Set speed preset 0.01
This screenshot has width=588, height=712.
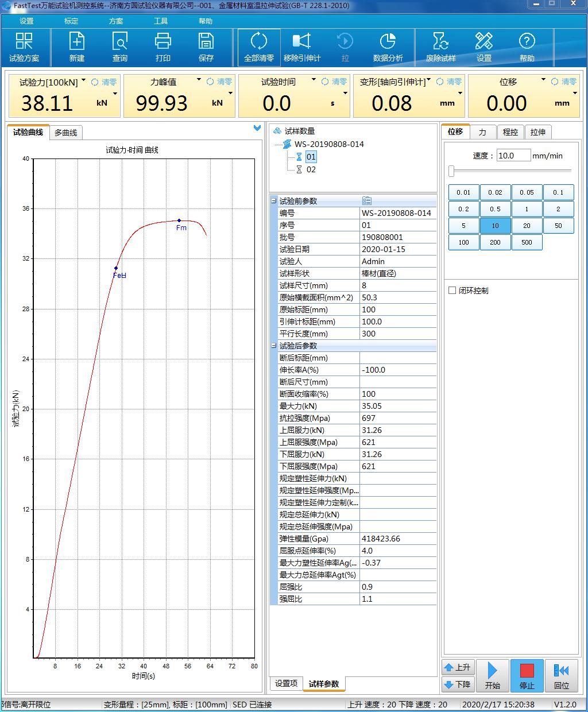pyautogui.click(x=463, y=192)
